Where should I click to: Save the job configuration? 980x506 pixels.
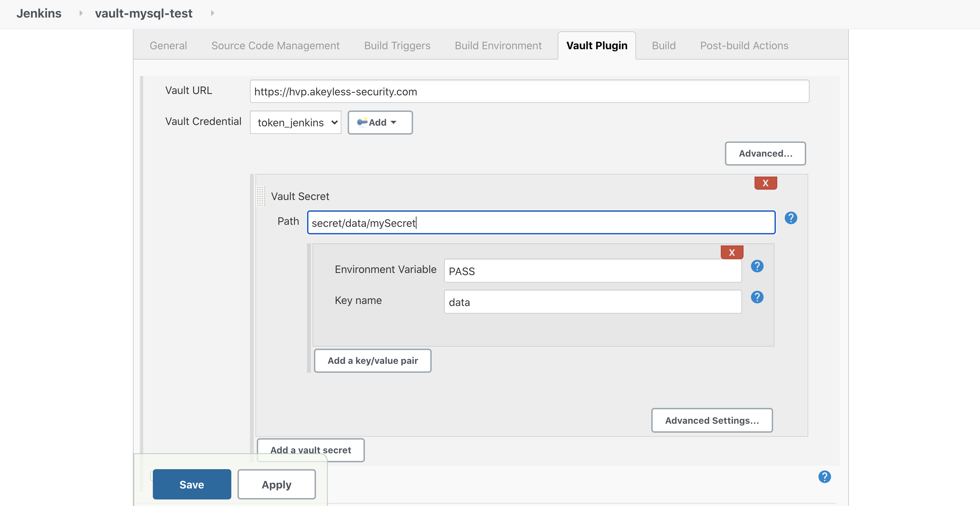(x=192, y=484)
